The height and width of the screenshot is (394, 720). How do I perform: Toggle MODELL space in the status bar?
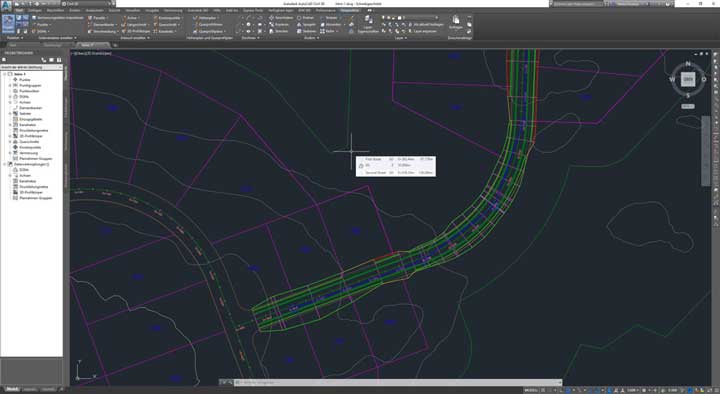coord(531,390)
